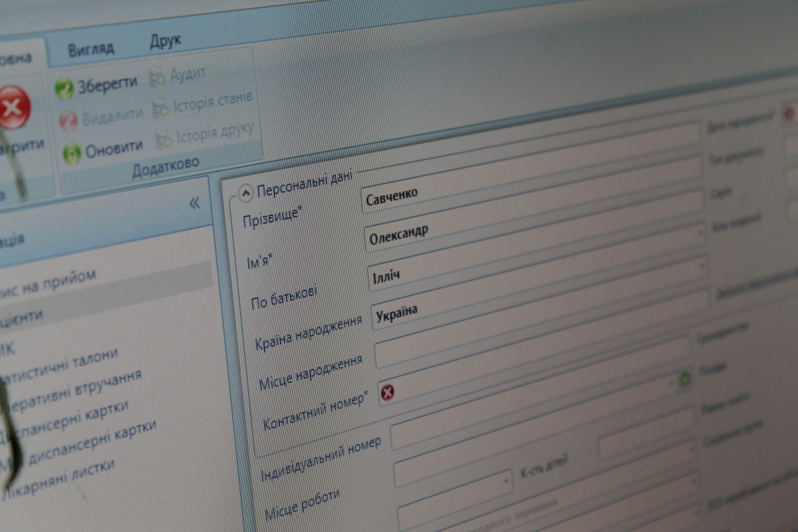Switch to the Вигляд tab

91,49
